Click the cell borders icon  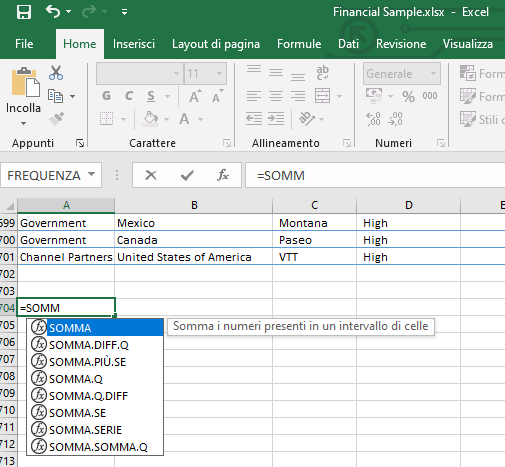coord(107,119)
